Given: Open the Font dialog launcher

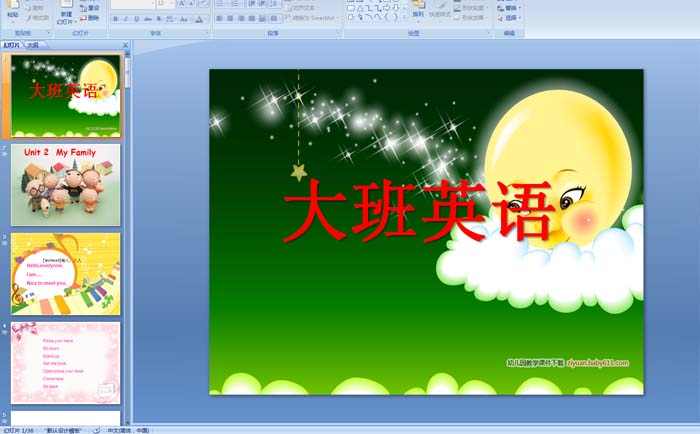Looking at the screenshot, I should (x=207, y=33).
